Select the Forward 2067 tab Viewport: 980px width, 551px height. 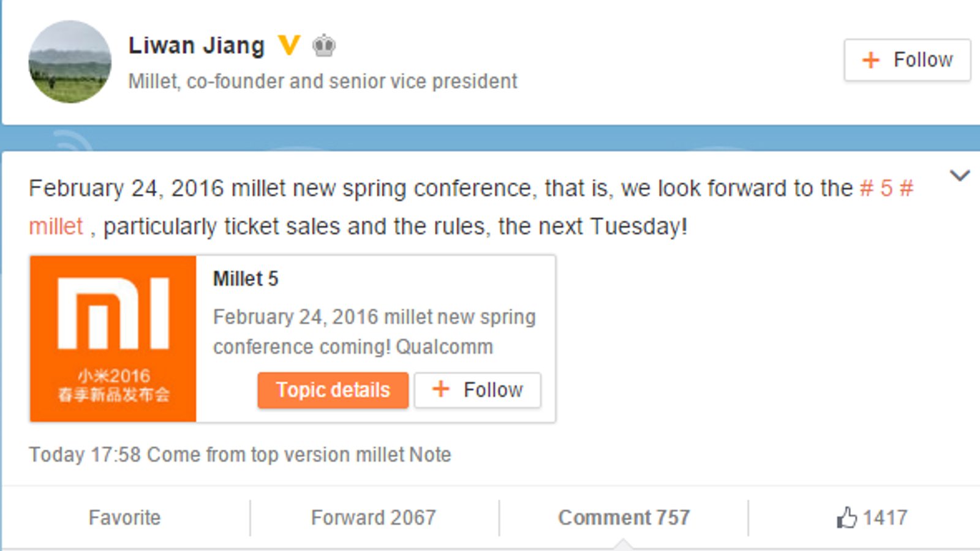[x=374, y=517]
